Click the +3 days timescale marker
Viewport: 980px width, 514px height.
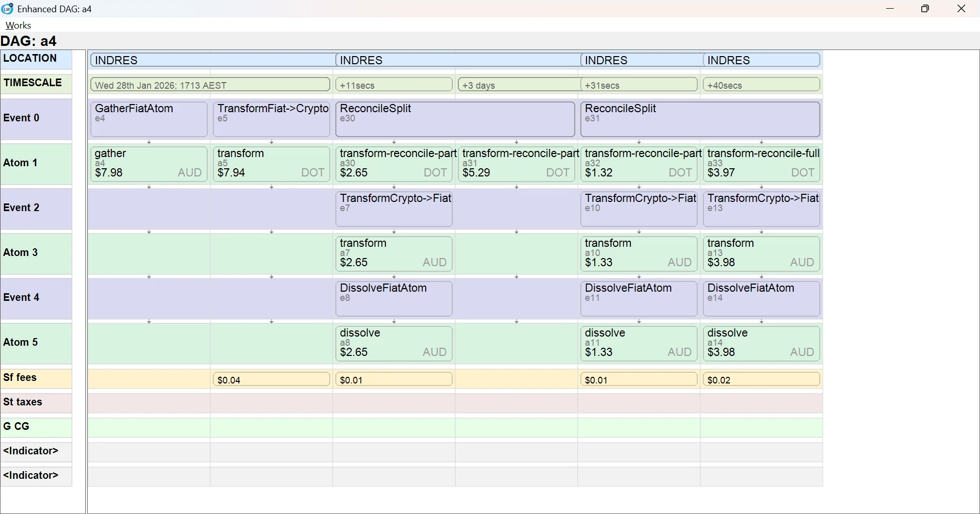[x=518, y=85]
